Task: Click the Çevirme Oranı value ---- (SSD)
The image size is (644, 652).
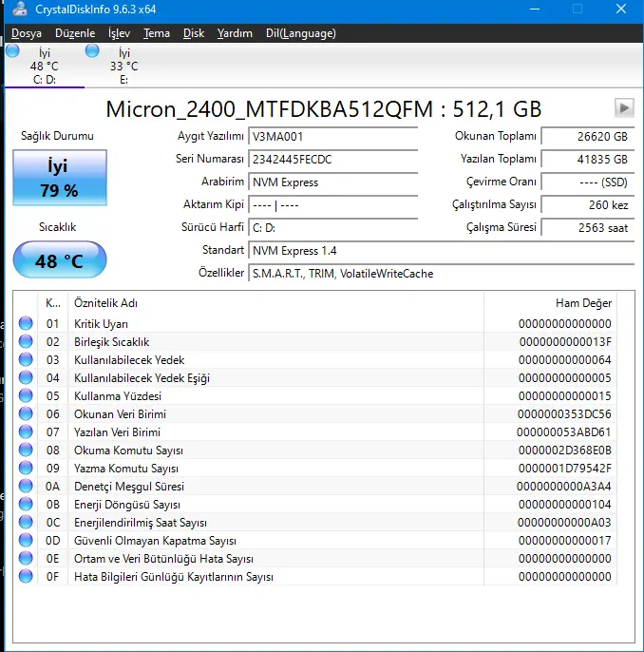Action: [x=588, y=182]
